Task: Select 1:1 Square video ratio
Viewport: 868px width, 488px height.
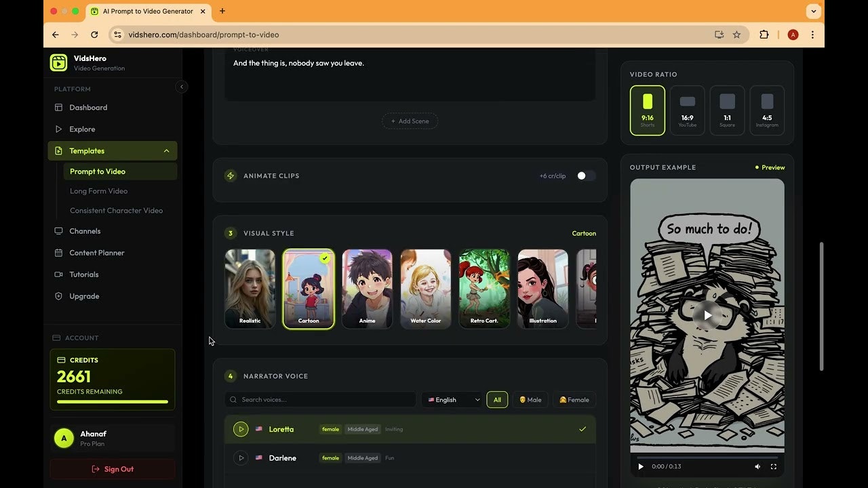Action: (727, 110)
